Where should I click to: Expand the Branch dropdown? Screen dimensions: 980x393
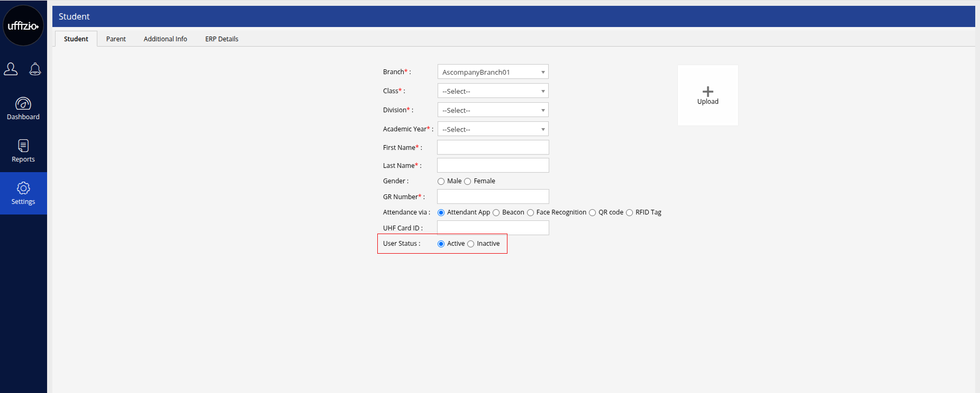coord(493,72)
